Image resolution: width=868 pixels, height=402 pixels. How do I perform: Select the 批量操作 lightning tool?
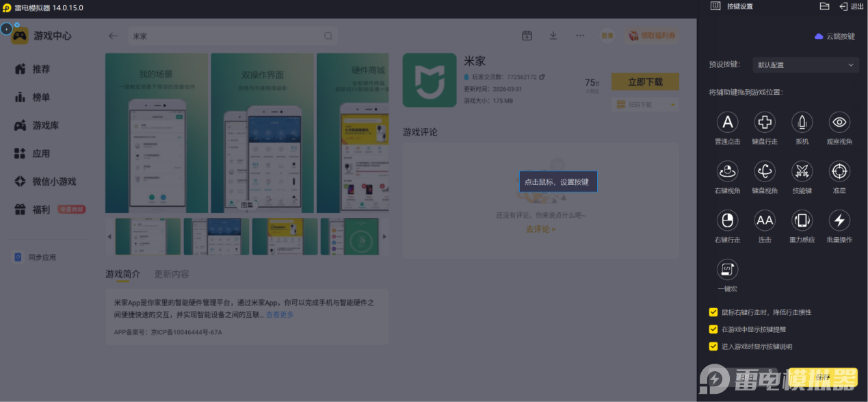[839, 221]
